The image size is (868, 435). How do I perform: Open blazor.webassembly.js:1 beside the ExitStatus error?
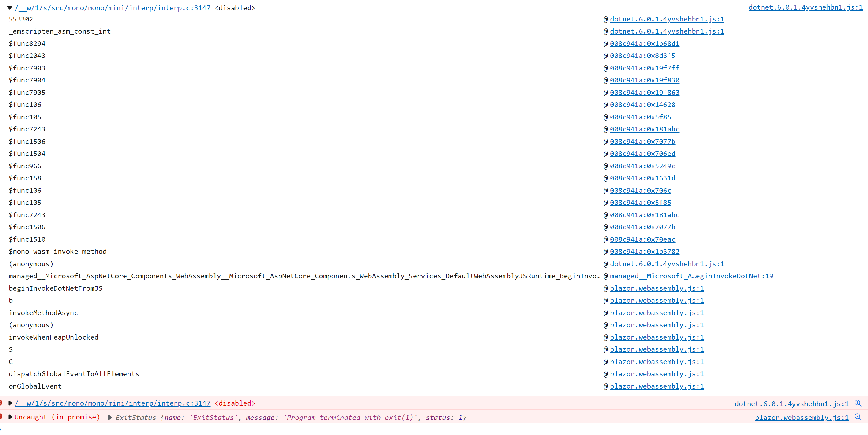pos(801,417)
